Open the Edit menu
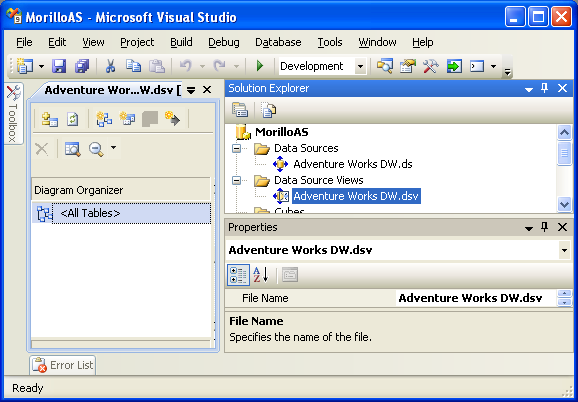578x402 pixels. click(57, 42)
